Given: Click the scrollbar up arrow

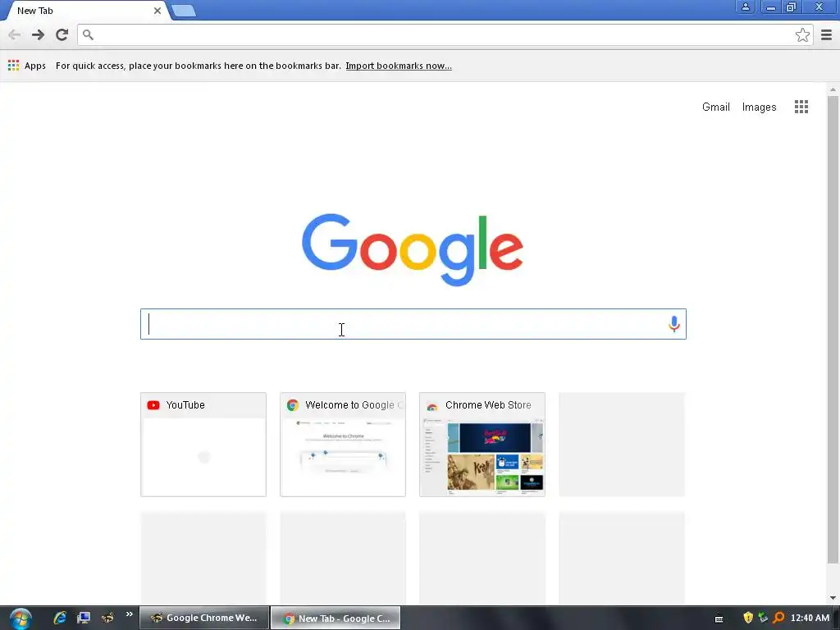Looking at the screenshot, I should tap(833, 89).
